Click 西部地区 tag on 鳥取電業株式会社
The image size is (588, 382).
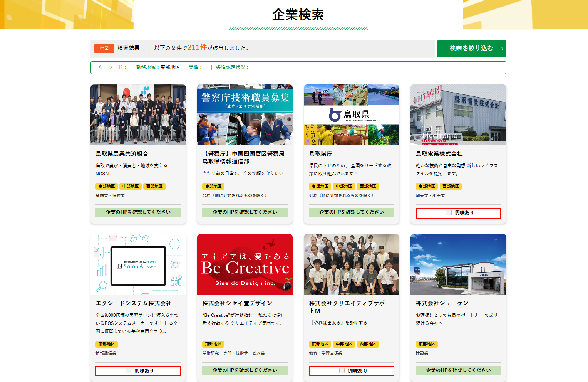[451, 187]
